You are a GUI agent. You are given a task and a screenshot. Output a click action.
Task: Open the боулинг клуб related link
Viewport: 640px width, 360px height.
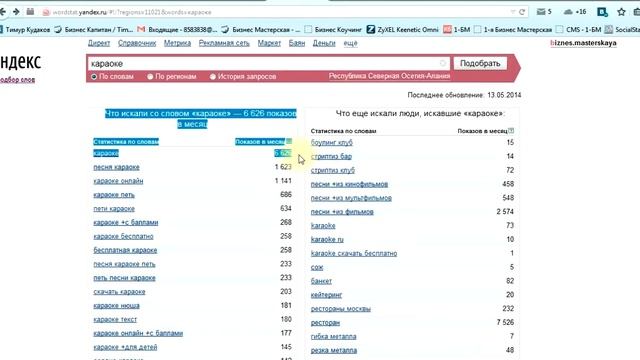331,142
